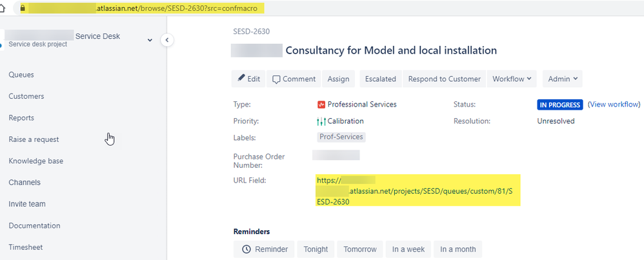
Task: Click the Calibration priority icon
Action: click(x=321, y=121)
